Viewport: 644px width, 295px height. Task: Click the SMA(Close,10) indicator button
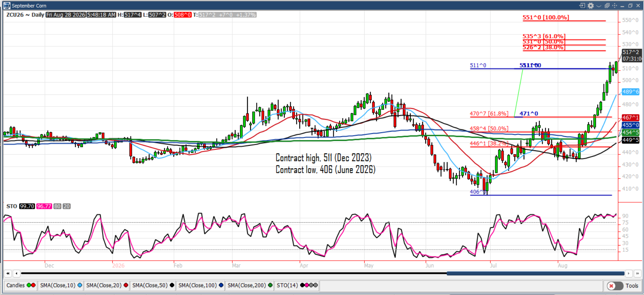click(61, 285)
